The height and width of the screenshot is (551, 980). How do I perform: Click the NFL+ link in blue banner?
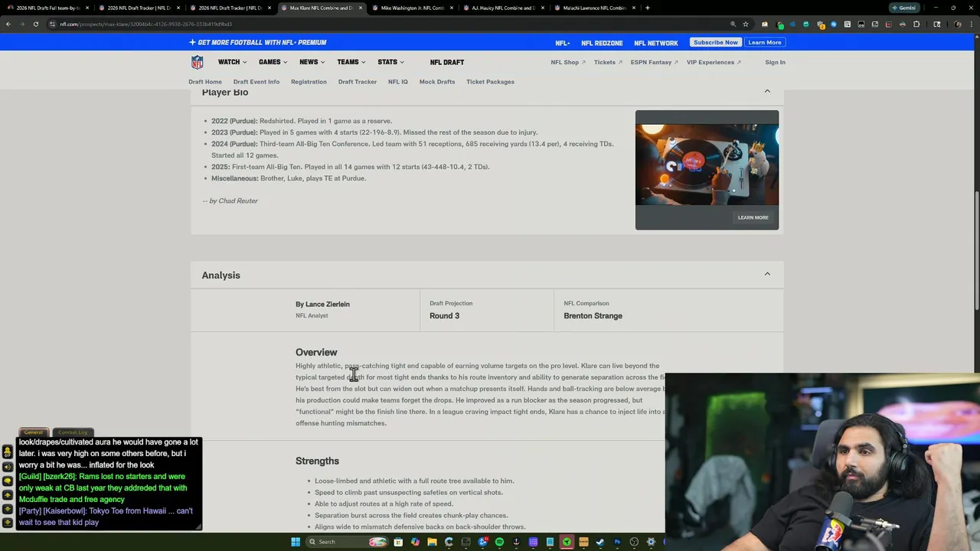563,43
